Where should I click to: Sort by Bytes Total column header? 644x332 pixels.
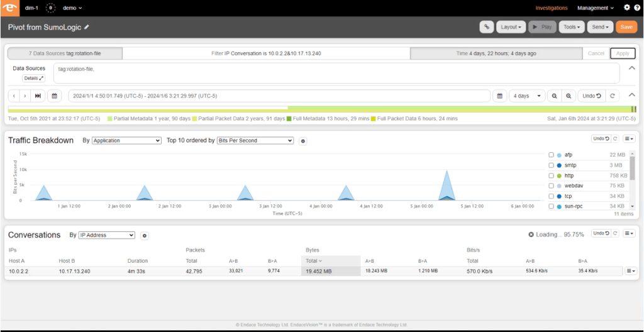click(x=331, y=260)
